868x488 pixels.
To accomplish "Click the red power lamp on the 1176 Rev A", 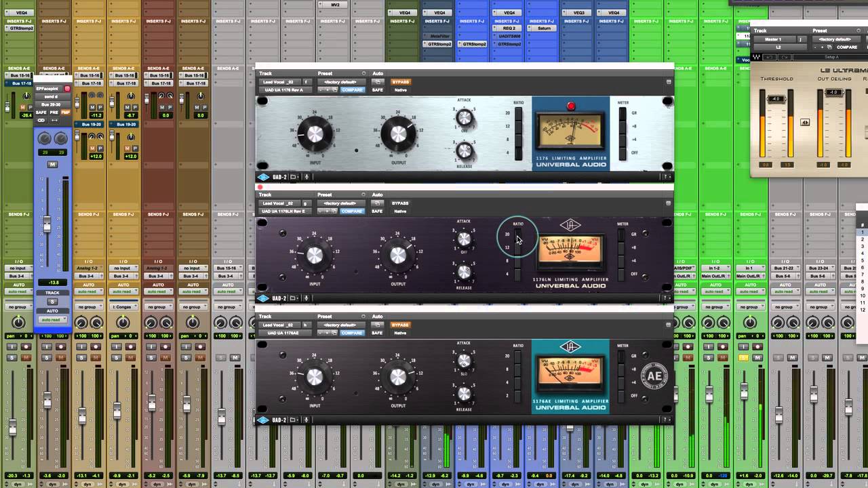I will click(x=571, y=106).
